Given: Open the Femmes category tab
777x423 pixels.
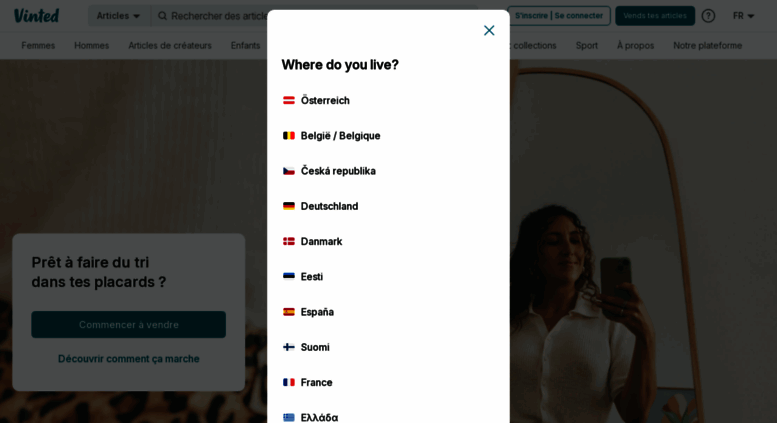Looking at the screenshot, I should [x=38, y=46].
